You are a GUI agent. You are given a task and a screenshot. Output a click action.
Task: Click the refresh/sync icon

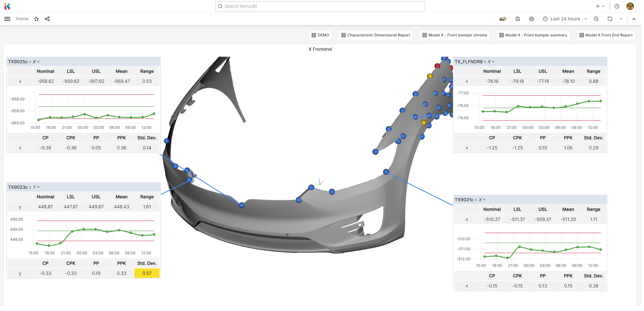(x=610, y=19)
